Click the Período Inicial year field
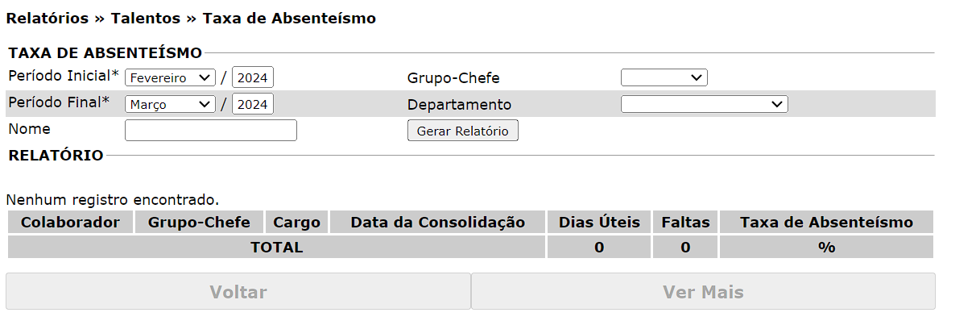Screen dimensions: 980x325 [253, 78]
